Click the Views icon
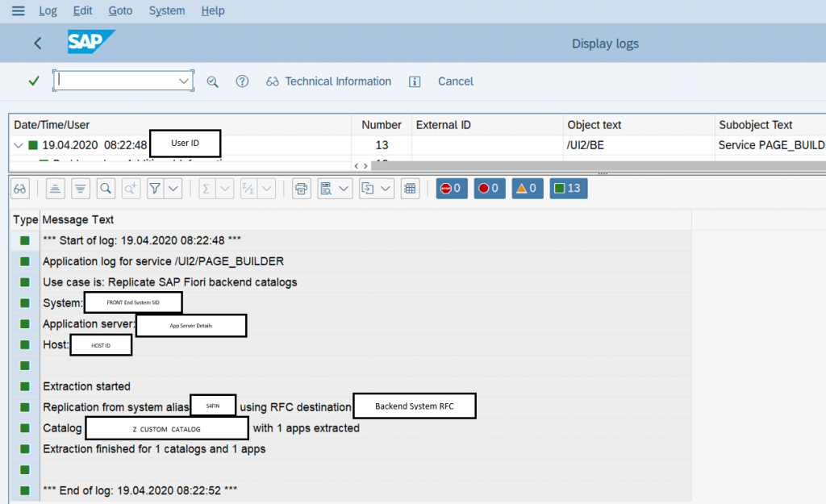Image resolution: width=826 pixels, height=504 pixels. 326,189
